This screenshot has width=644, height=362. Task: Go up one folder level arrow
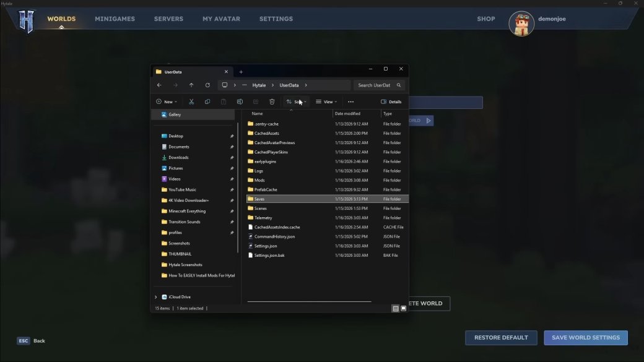pyautogui.click(x=191, y=85)
